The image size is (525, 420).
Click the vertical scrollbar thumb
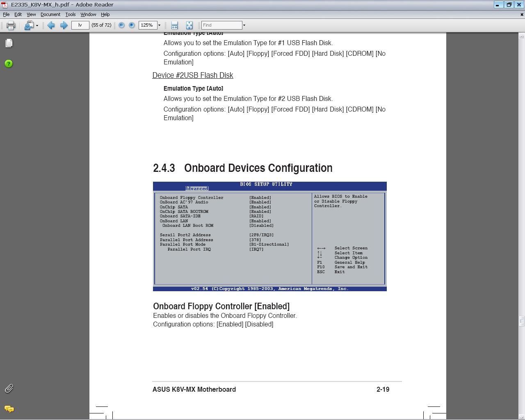tap(522, 321)
